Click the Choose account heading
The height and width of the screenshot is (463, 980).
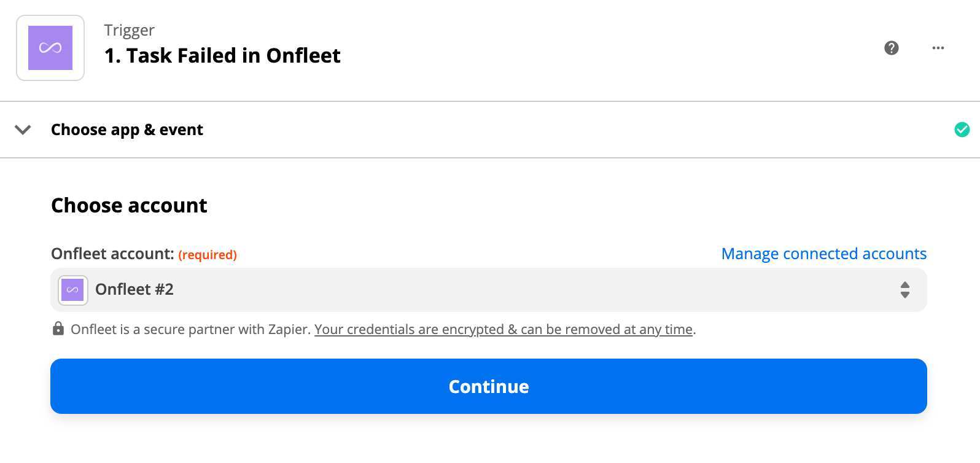(x=129, y=205)
